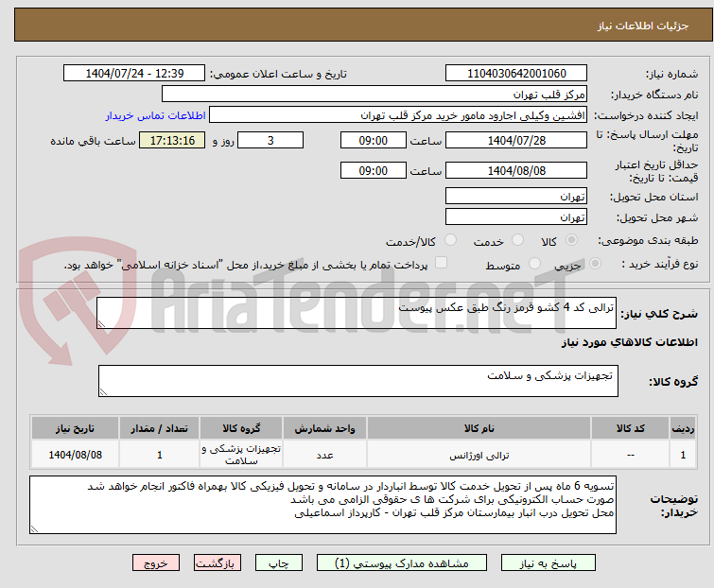714x588 pixels.
Task: Select the کالا radio button
Action: pos(571,240)
